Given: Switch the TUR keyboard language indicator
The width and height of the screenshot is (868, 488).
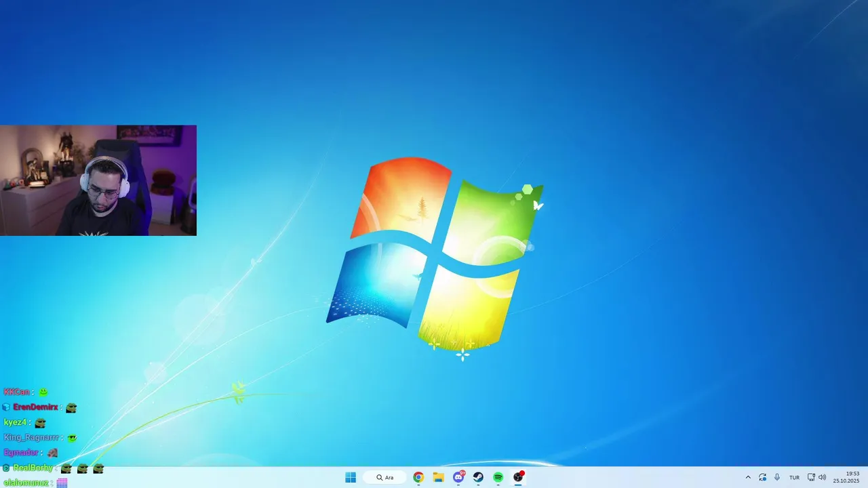Looking at the screenshot, I should [794, 477].
